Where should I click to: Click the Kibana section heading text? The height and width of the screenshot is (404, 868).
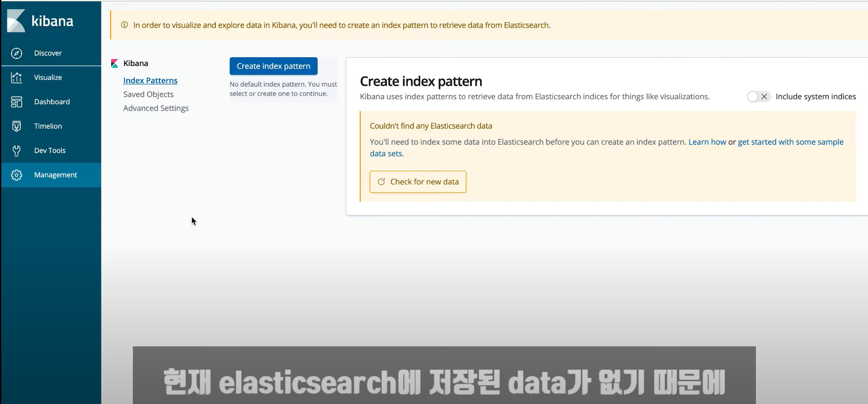coord(136,63)
